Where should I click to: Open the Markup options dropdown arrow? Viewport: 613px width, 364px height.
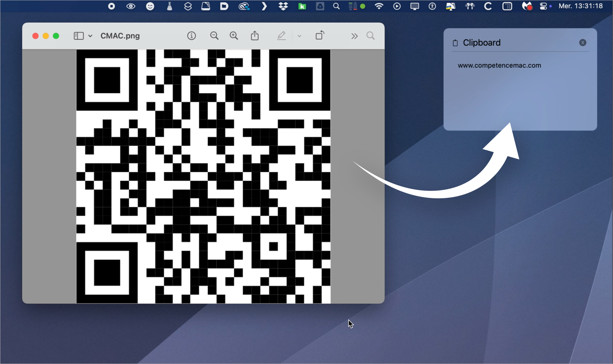[x=299, y=36]
